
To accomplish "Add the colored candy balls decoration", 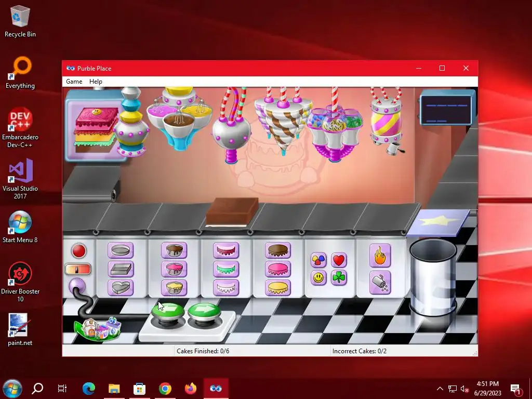I will coord(318,260).
